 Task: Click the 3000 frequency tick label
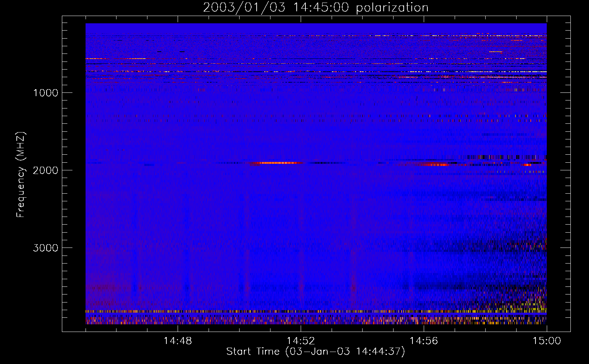pos(46,248)
